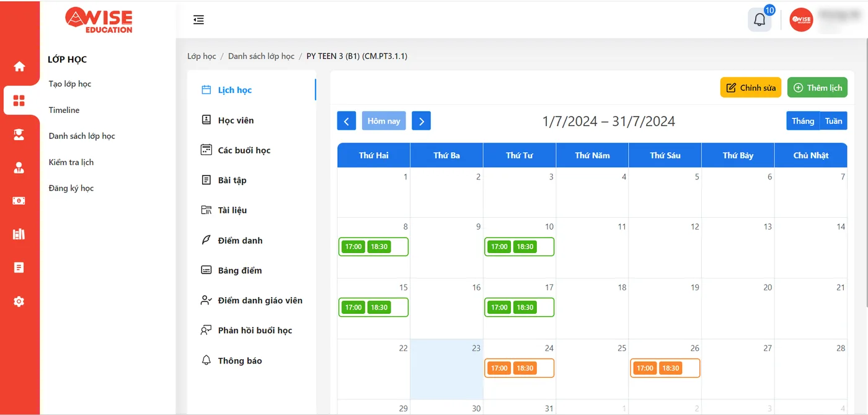Go to the home icon in the red sidebar

[x=19, y=66]
